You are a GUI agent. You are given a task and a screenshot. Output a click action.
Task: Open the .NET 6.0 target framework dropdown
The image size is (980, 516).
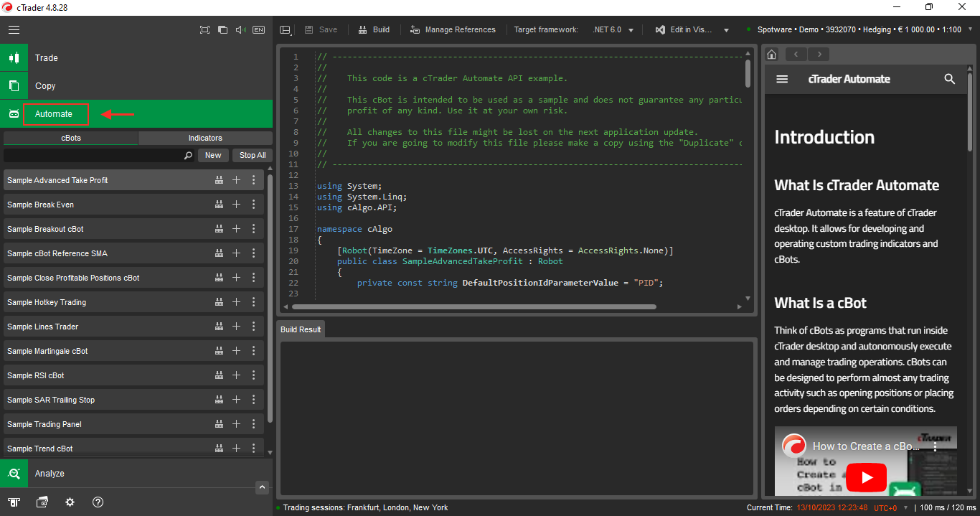pos(613,30)
